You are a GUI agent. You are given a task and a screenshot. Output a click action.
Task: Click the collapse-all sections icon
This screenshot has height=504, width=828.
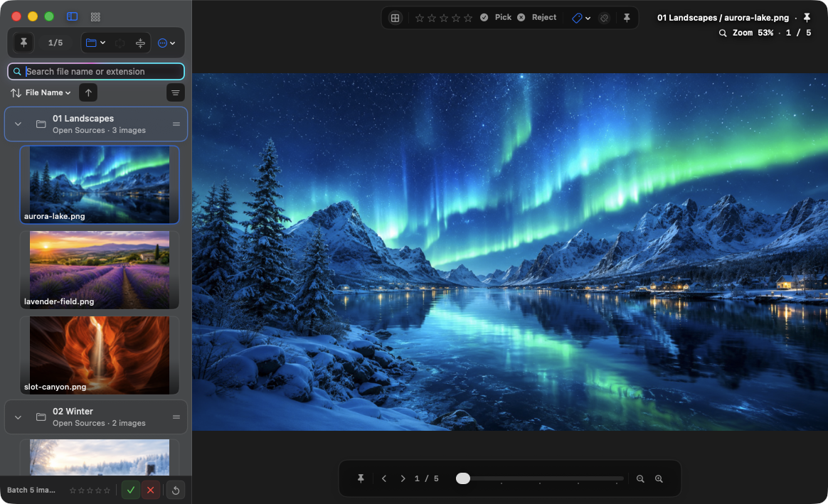click(140, 43)
